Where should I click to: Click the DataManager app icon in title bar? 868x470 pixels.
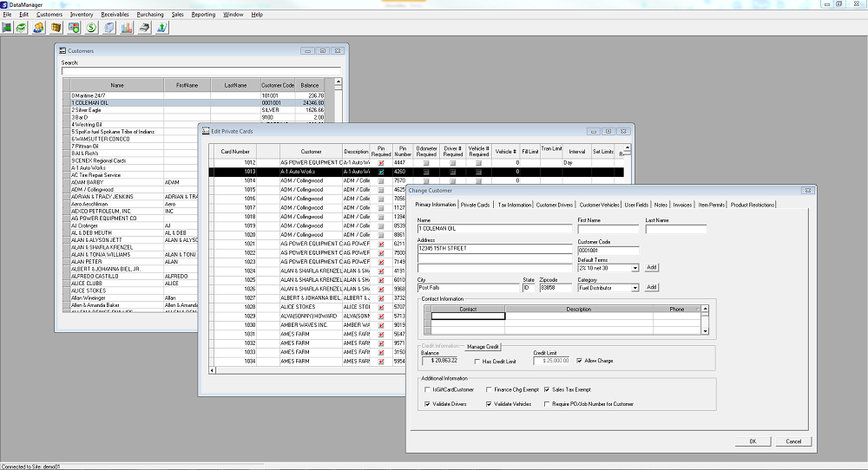pos(3,4)
